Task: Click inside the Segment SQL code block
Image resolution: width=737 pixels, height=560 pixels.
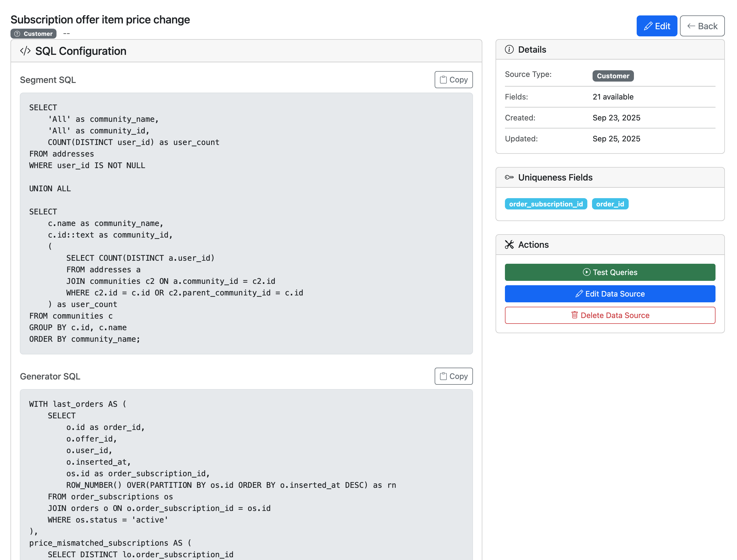Action: (x=246, y=223)
